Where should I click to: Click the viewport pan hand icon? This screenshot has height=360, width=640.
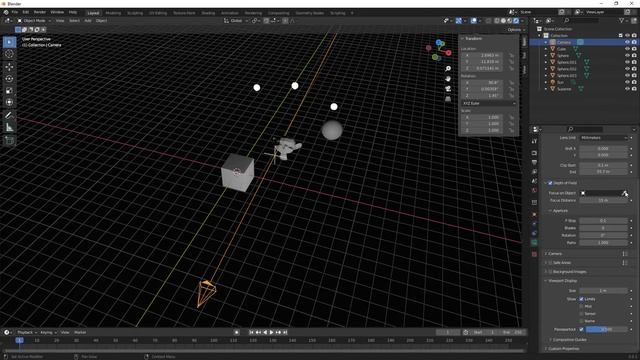448,79
